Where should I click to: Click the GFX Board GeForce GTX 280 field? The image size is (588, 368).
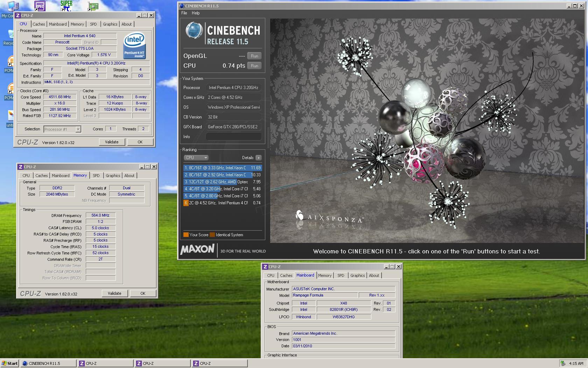tap(234, 127)
